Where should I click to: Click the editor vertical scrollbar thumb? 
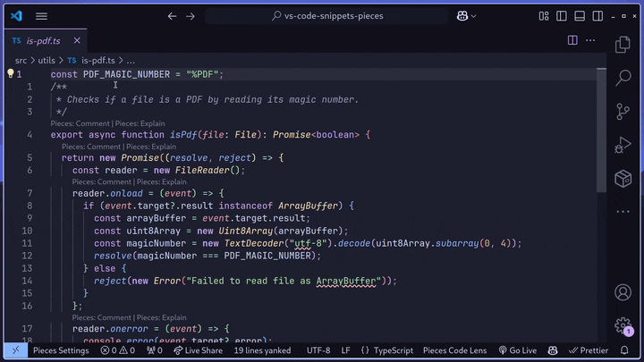click(x=601, y=130)
